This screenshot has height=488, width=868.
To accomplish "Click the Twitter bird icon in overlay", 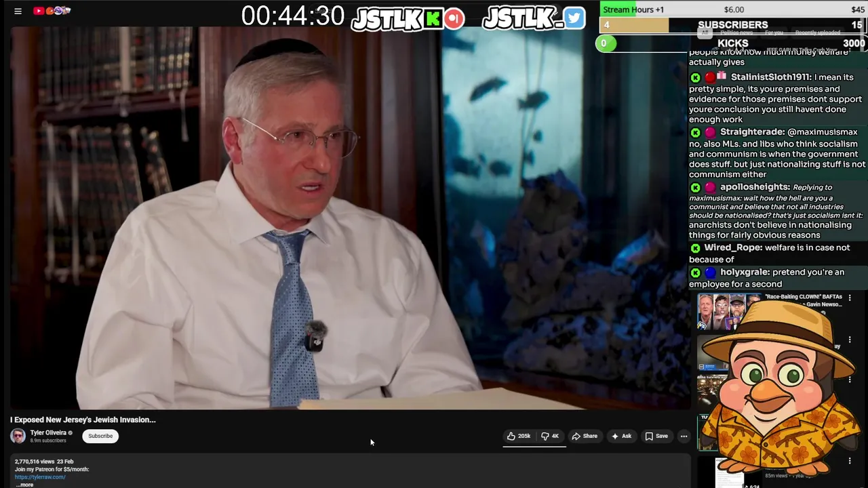I will pyautogui.click(x=574, y=18).
